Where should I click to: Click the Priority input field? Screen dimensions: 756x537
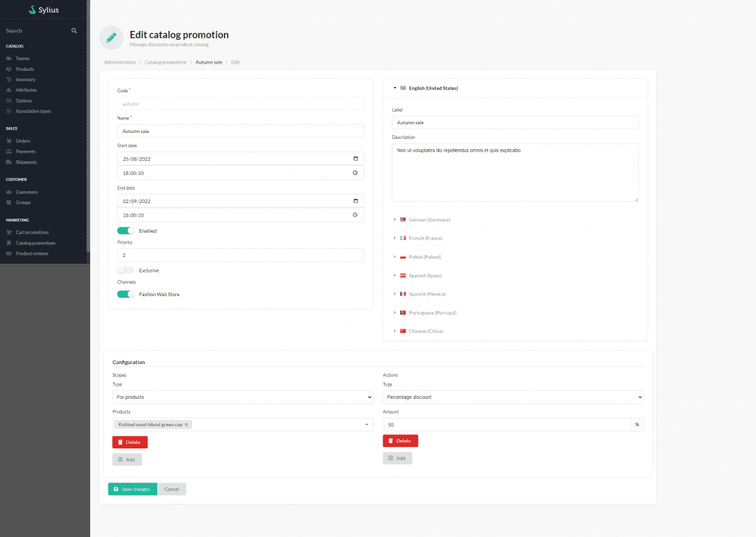240,256
